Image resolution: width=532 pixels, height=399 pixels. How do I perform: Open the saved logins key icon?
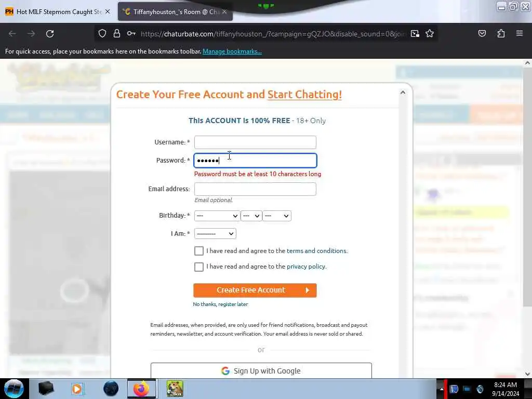click(131, 34)
